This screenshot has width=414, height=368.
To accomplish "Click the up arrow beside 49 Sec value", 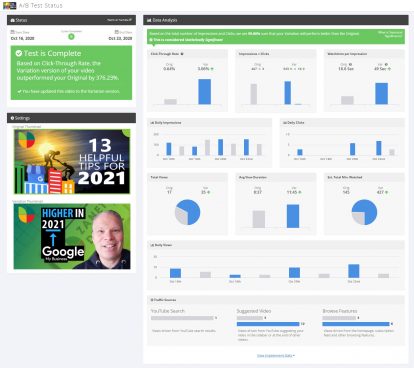I will pos(389,69).
